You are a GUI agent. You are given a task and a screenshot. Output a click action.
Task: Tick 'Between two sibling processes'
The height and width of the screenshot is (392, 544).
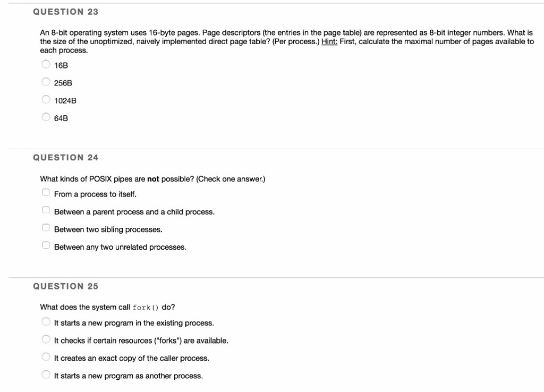point(46,227)
